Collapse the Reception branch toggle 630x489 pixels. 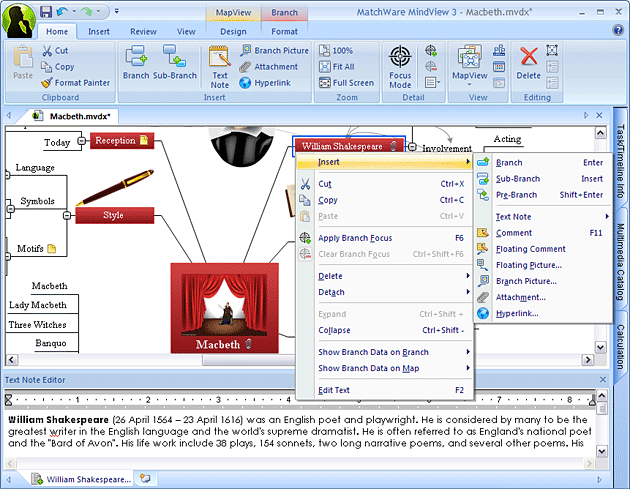pos(82,141)
